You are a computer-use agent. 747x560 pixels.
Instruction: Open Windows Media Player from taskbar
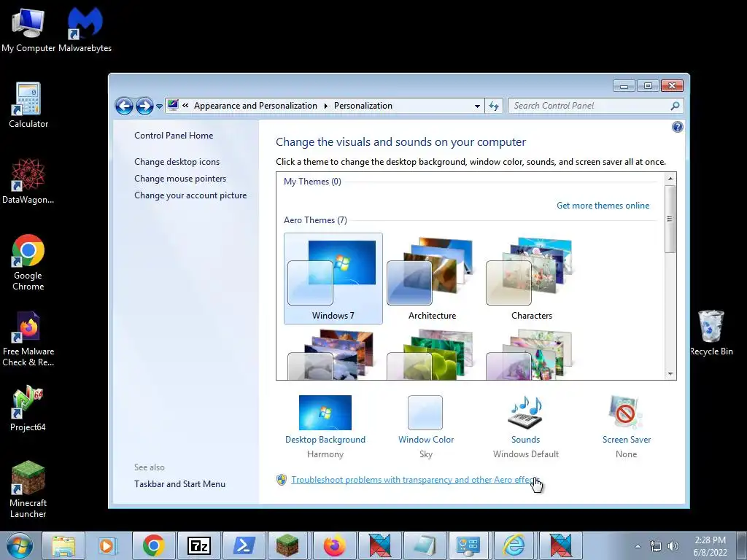(108, 545)
